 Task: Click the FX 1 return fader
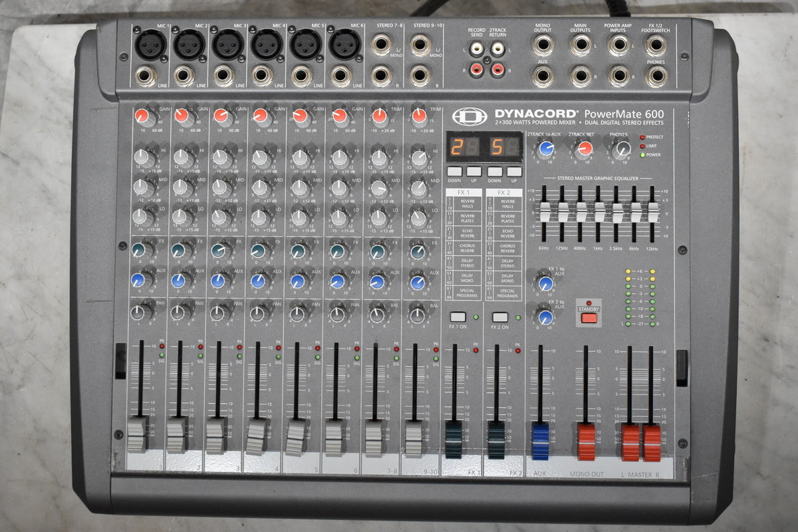[x=454, y=439]
